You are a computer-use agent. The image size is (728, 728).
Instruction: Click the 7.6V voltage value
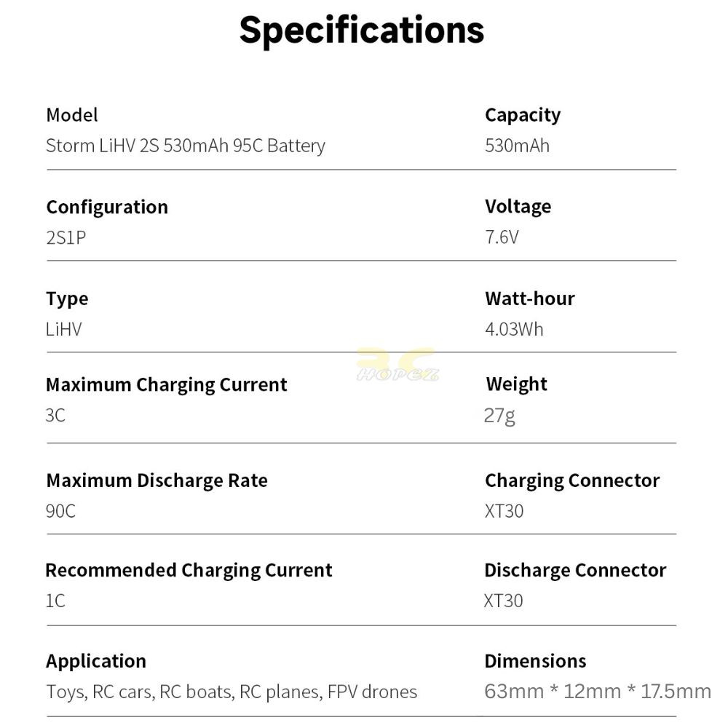pyautogui.click(x=502, y=237)
